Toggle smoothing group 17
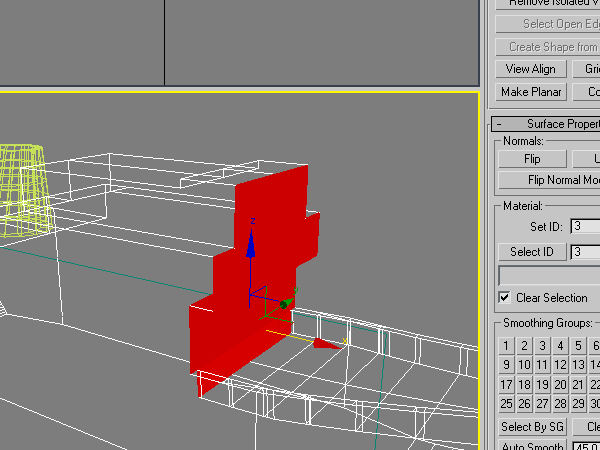The width and height of the screenshot is (600, 450). pyautogui.click(x=506, y=385)
